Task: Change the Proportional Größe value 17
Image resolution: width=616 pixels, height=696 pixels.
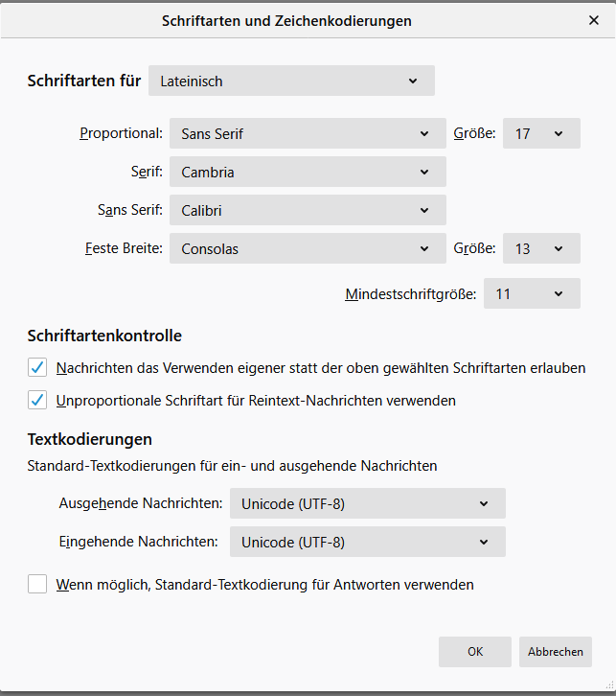Action: coord(541,134)
